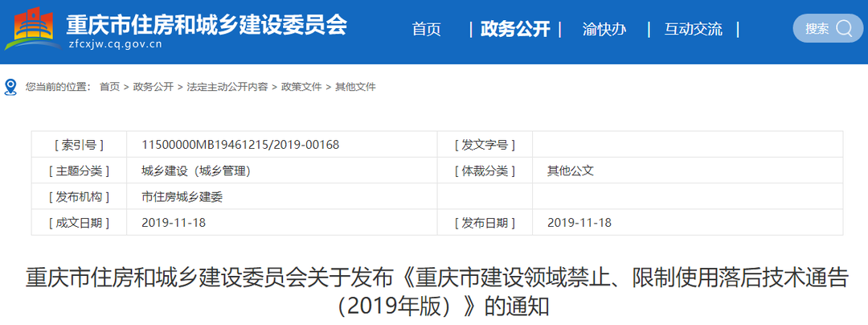868x325 pixels.
Task: Select 政务公开 in the top navigation bar
Action: pyautogui.click(x=515, y=30)
